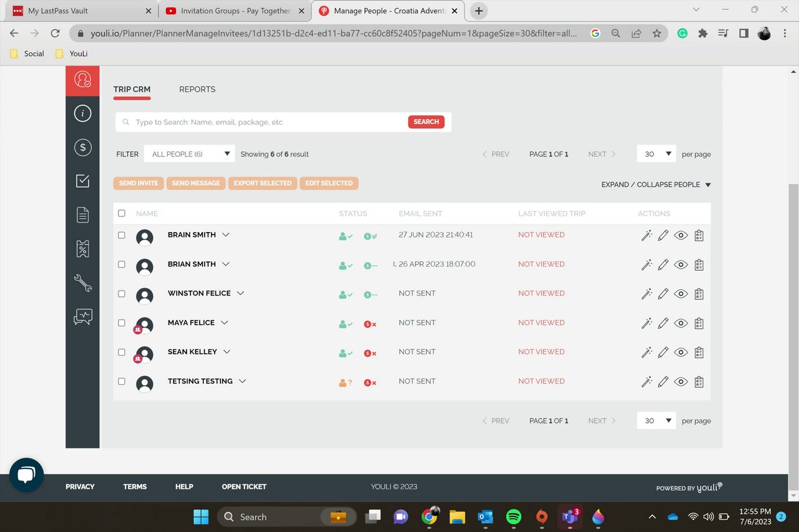Expand Brain Smith's row chevron
799x532 pixels.
click(x=226, y=235)
